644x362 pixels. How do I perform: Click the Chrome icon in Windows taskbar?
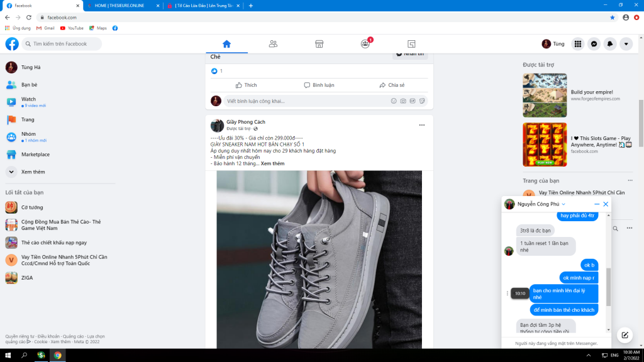click(x=57, y=355)
